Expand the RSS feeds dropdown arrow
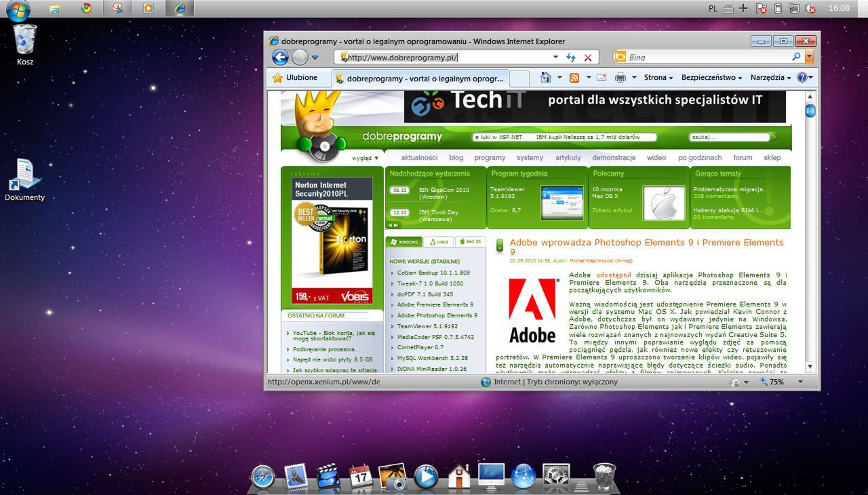This screenshot has width=868, height=495. [589, 78]
